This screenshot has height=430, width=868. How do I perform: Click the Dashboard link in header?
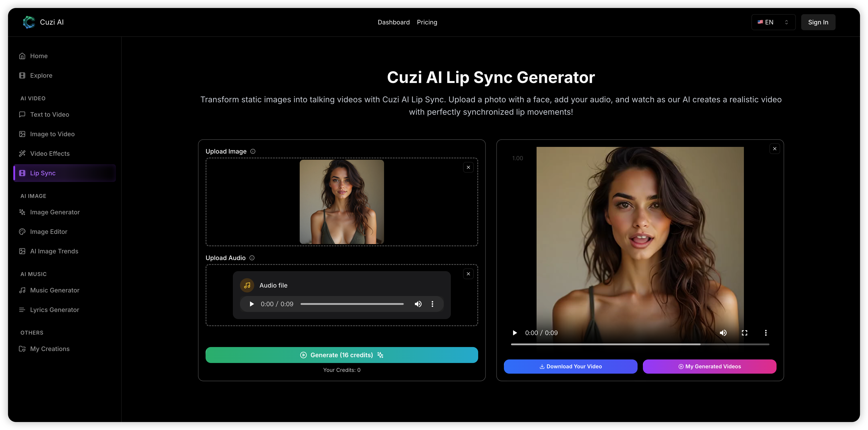[x=394, y=22]
